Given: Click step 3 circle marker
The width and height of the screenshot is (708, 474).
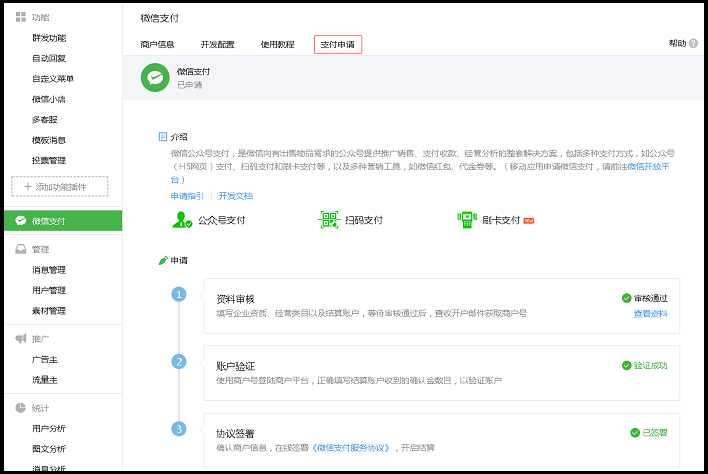Looking at the screenshot, I should [x=179, y=429].
